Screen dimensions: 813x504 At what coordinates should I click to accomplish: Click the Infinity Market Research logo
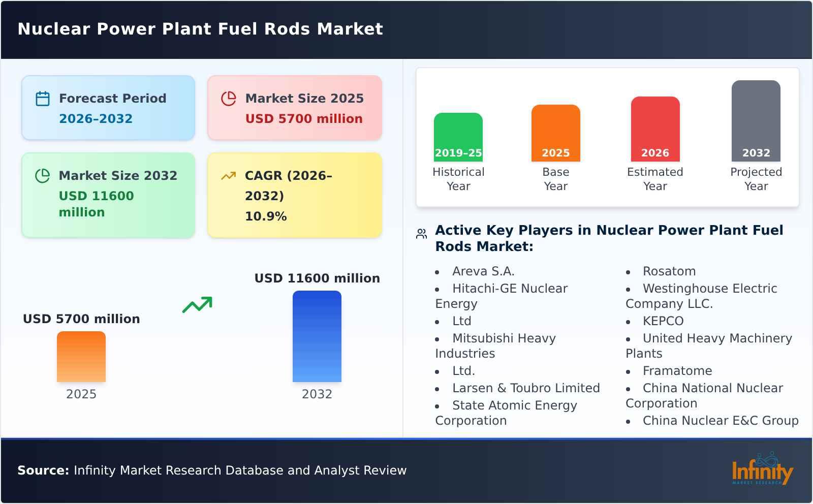[762, 469]
